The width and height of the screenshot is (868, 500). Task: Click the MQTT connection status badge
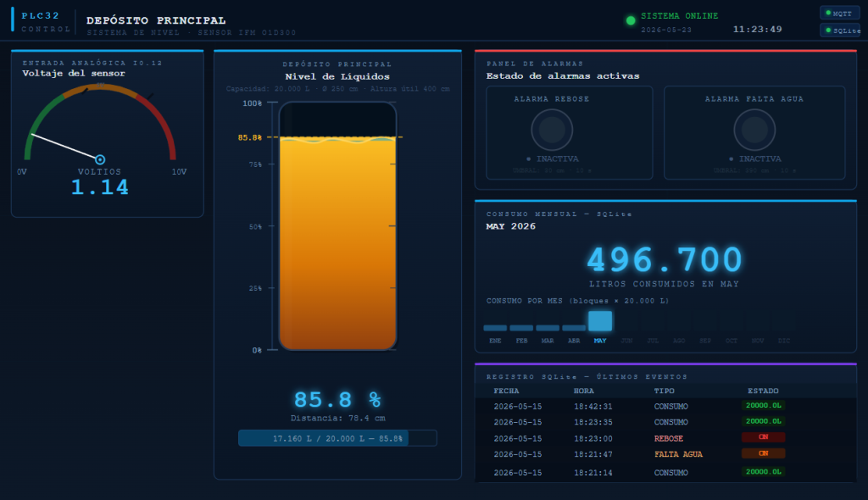[840, 14]
